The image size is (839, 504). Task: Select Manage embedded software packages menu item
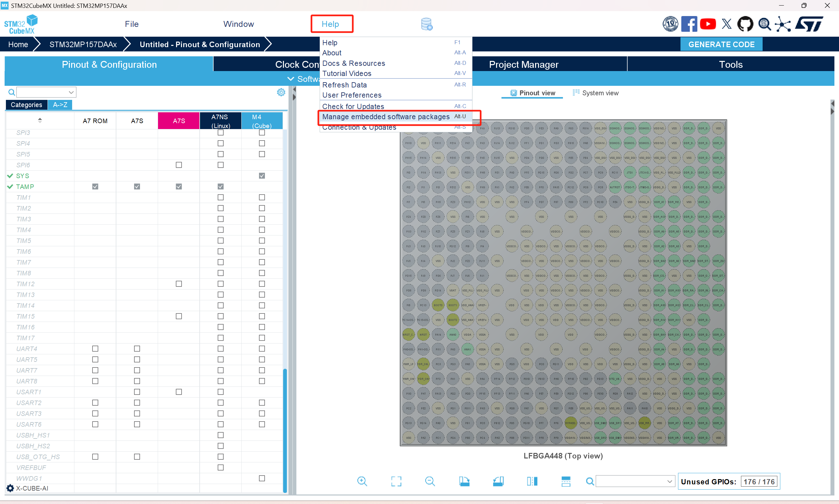(x=386, y=117)
